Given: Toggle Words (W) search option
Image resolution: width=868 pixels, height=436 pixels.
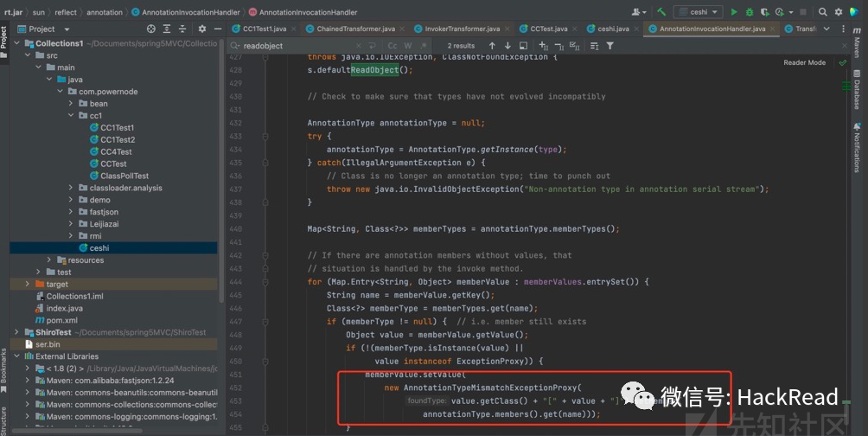Looking at the screenshot, I should coord(408,46).
